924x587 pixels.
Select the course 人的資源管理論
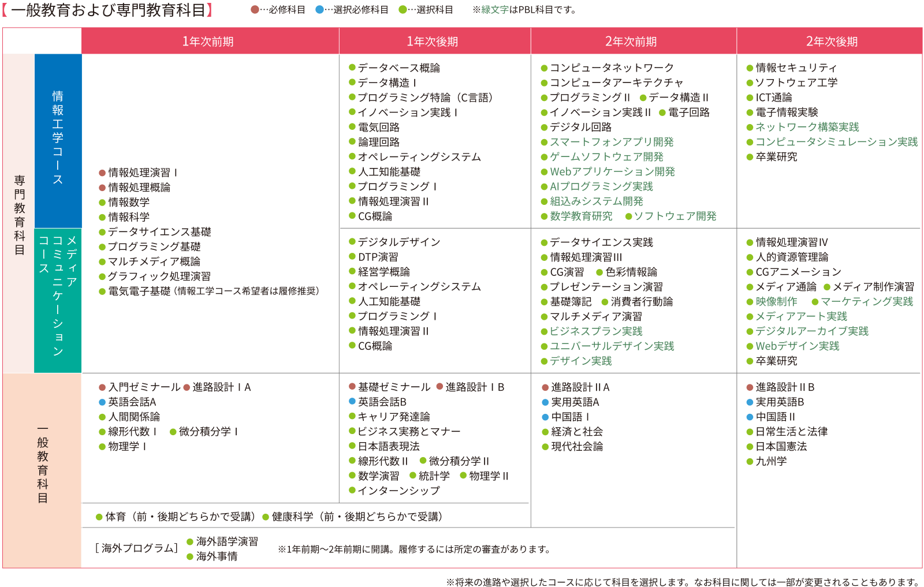(788, 257)
